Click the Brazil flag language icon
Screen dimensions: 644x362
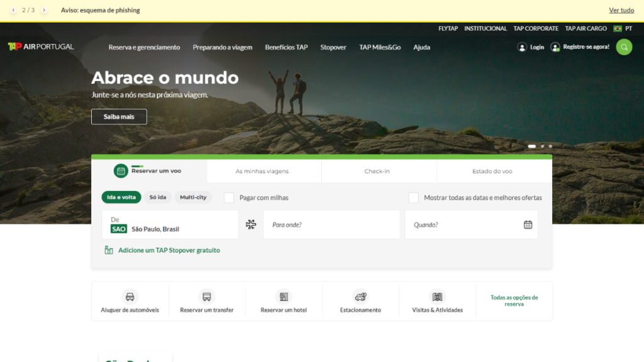tap(618, 29)
